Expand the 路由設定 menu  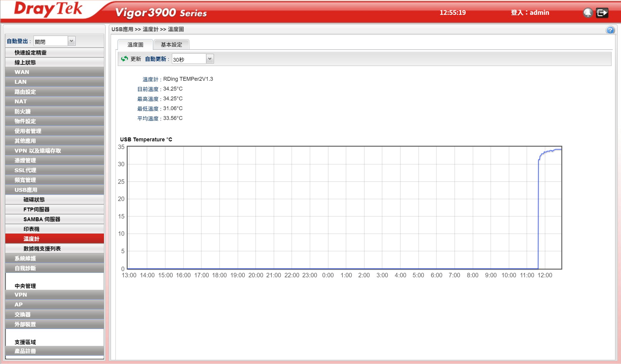(55, 92)
